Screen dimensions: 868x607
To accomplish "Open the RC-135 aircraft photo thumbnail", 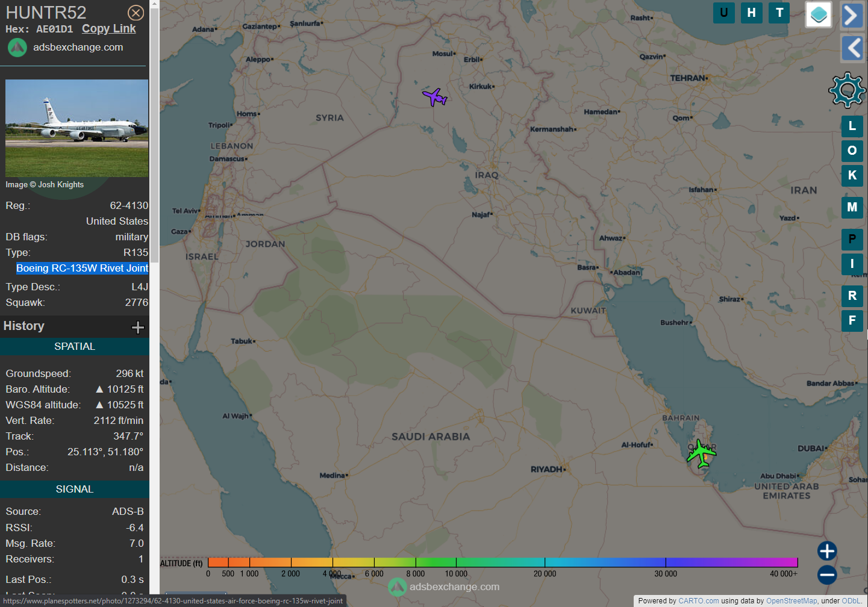I will pyautogui.click(x=76, y=128).
